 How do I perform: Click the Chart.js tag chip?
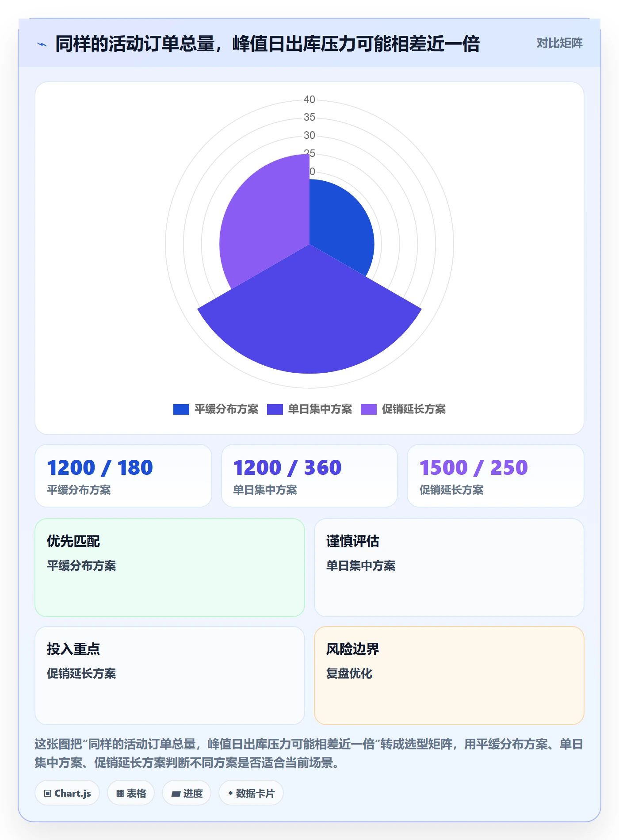(67, 793)
